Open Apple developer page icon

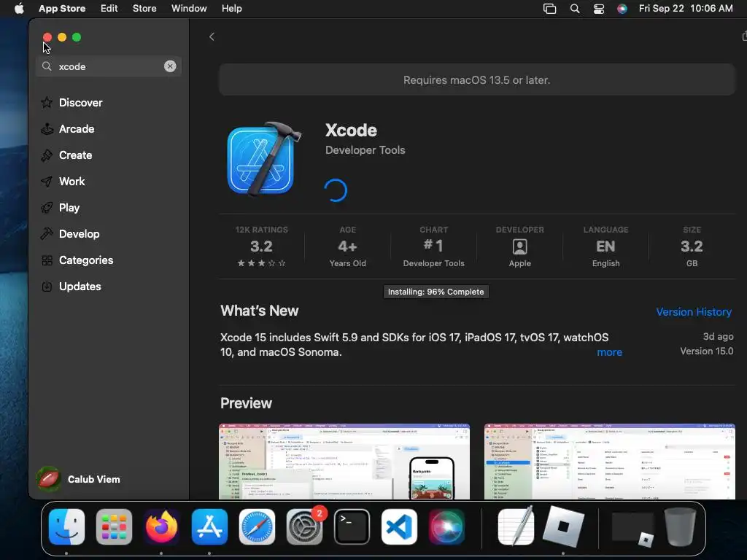pyautogui.click(x=519, y=246)
